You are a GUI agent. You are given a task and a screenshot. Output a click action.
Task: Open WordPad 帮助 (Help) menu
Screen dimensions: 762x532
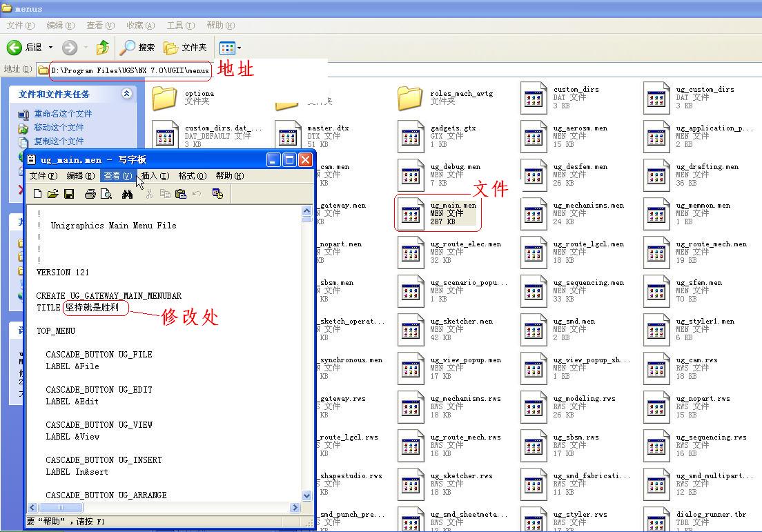coord(230,175)
